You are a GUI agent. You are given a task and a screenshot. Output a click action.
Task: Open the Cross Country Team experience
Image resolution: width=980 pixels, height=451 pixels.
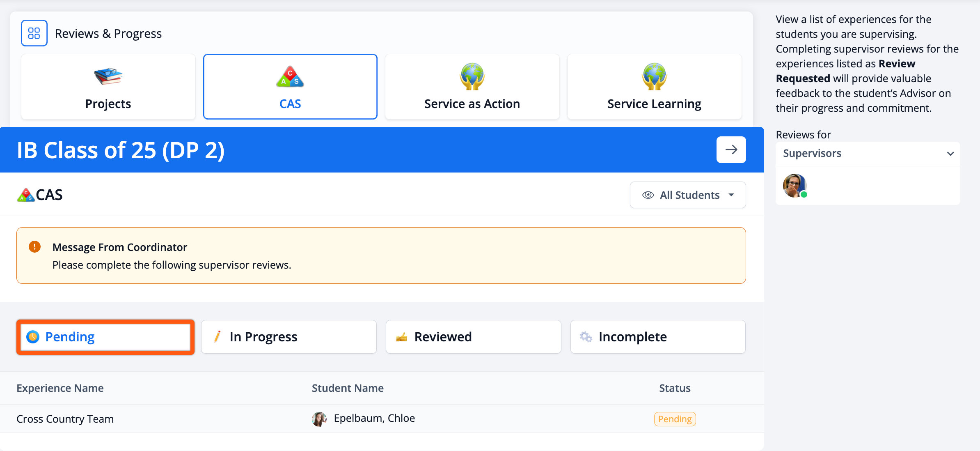[65, 419]
